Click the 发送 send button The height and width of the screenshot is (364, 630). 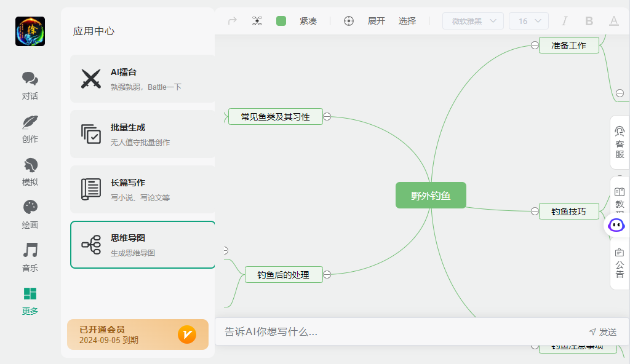(602, 332)
